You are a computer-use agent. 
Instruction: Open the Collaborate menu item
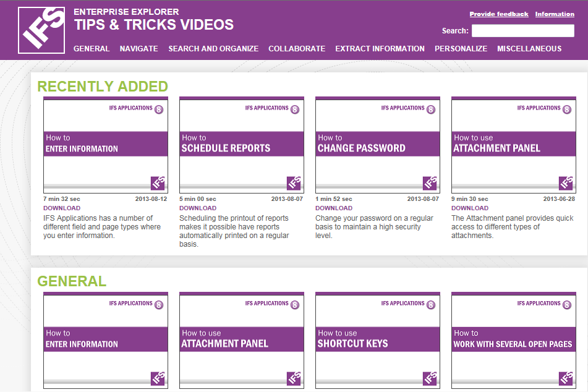click(297, 49)
